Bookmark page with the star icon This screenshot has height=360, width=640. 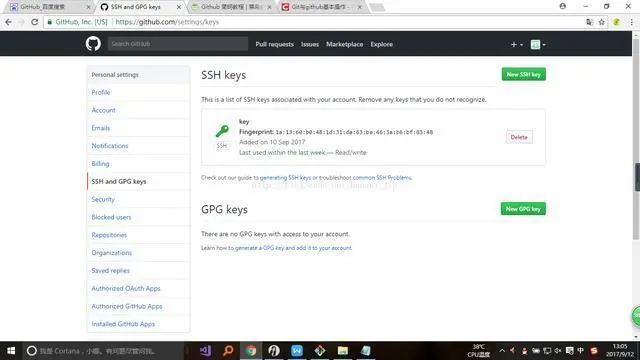point(602,22)
